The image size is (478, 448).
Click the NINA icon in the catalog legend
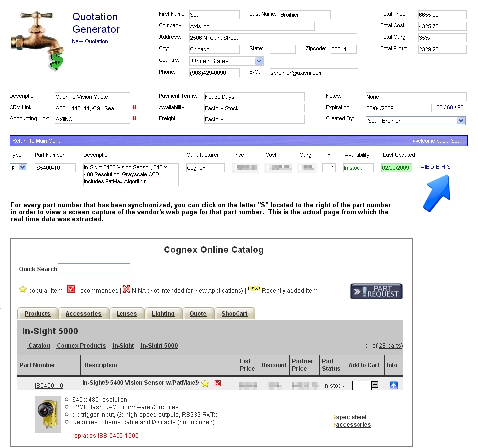pos(126,289)
